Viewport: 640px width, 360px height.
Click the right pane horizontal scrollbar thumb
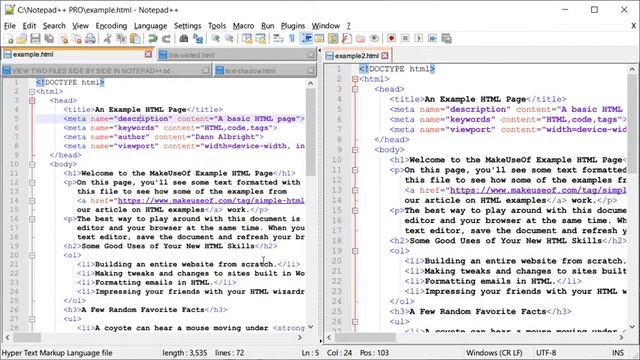pyautogui.click(x=365, y=338)
